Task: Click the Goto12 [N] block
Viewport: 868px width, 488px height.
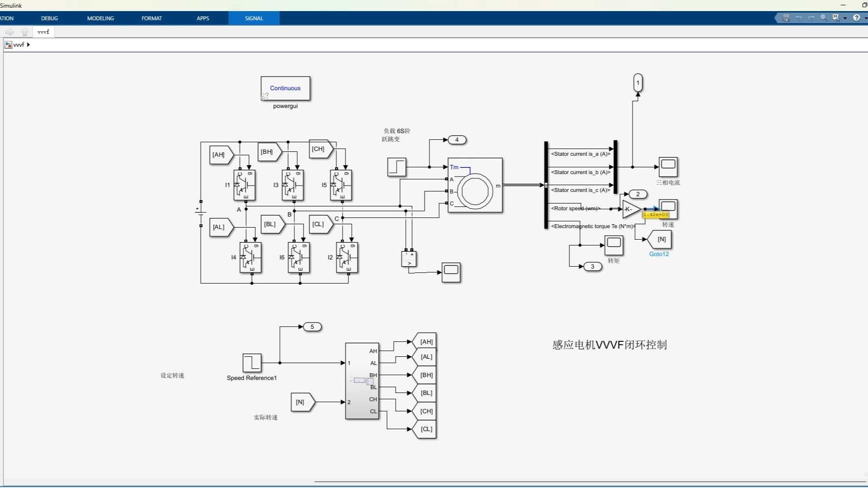Action: point(661,239)
